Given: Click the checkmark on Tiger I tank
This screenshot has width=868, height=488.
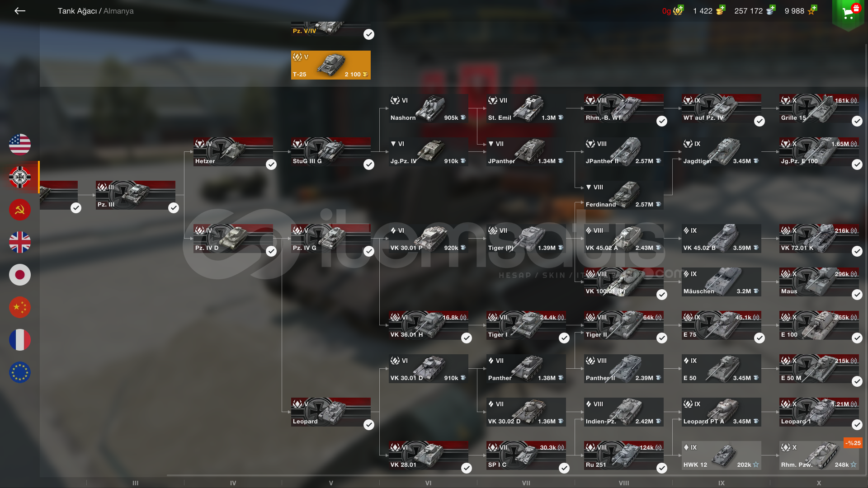Looking at the screenshot, I should click(x=564, y=338).
